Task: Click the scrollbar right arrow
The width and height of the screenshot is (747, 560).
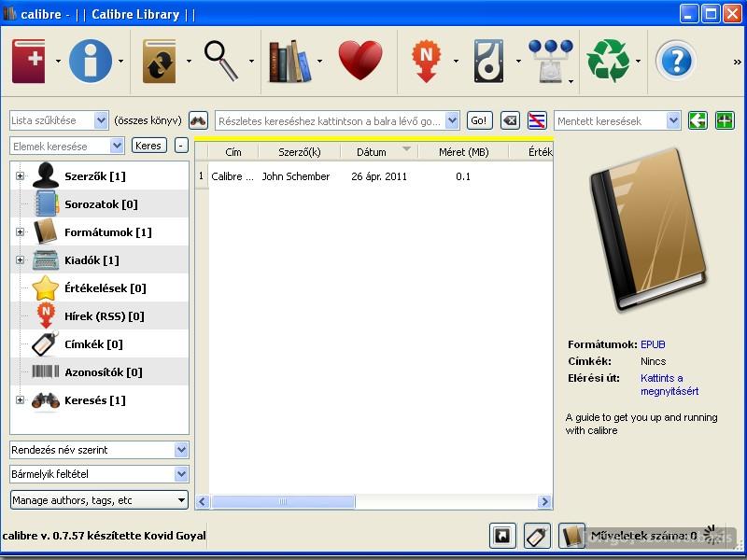Action: [x=544, y=501]
